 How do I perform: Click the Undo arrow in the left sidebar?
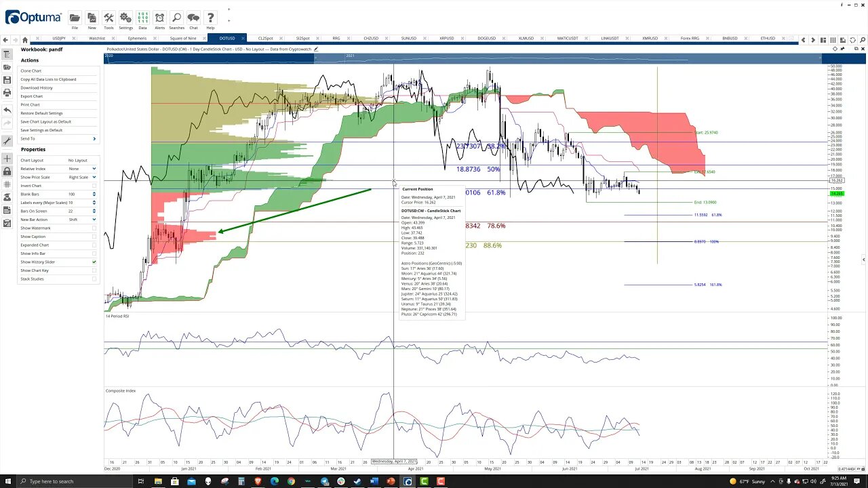[x=7, y=110]
